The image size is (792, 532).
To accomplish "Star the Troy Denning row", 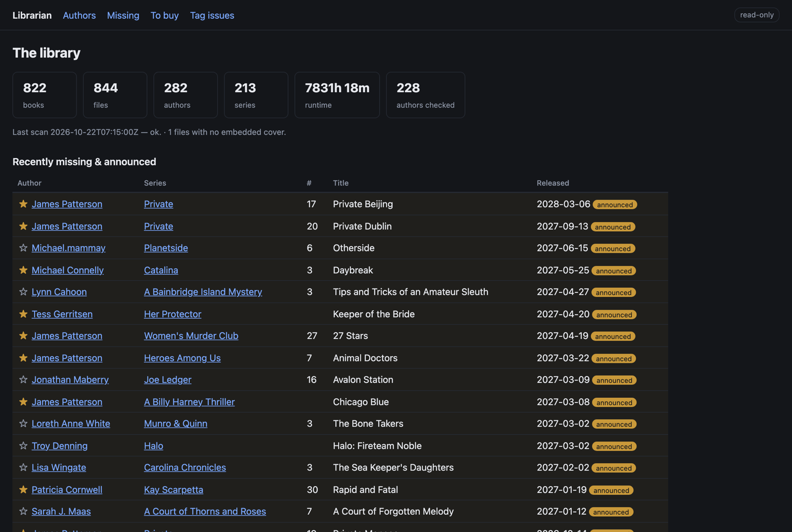I will coord(23,446).
